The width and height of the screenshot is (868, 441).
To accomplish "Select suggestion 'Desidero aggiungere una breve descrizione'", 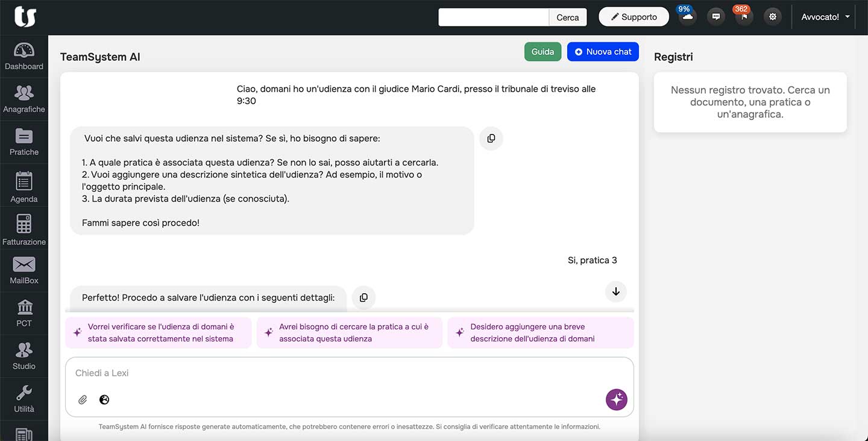I will (x=541, y=332).
